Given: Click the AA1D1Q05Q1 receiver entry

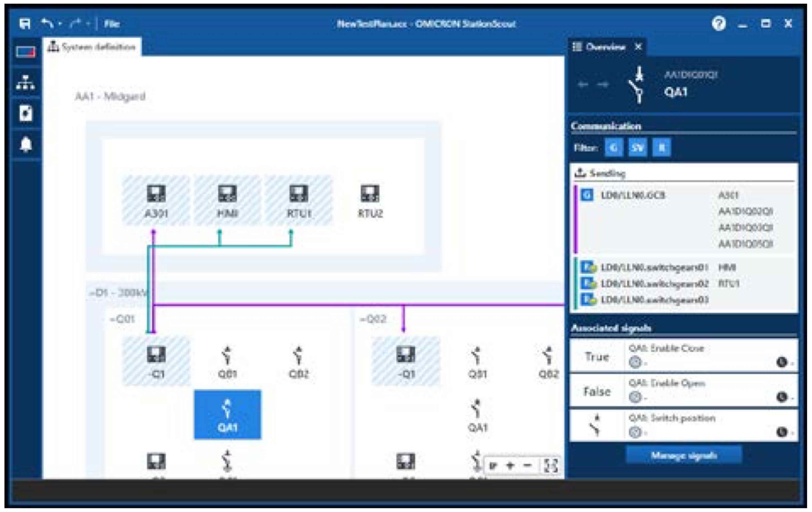Looking at the screenshot, I should coord(745,244).
